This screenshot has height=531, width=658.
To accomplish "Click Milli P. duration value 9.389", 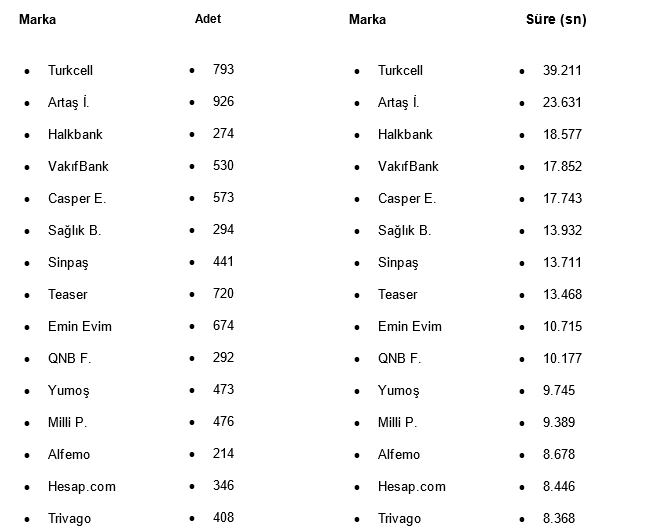I will (x=559, y=423).
